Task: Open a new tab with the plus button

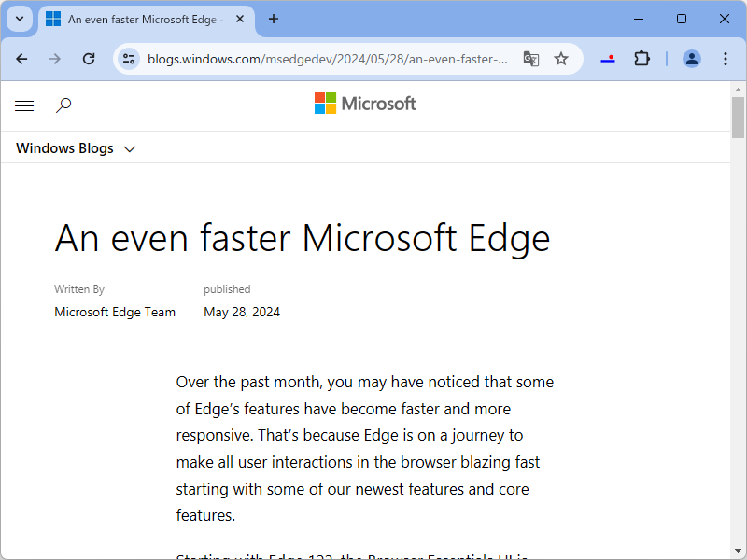Action: 273,19
